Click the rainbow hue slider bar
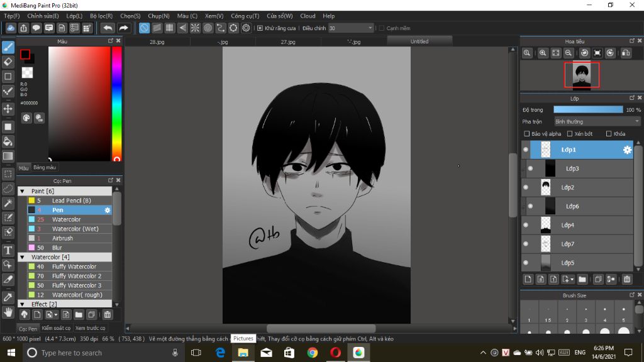644x362 pixels. (x=116, y=104)
